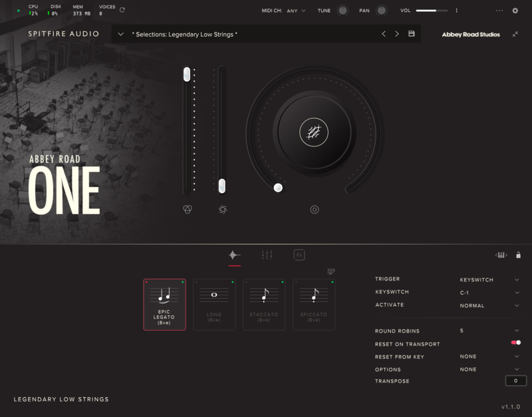Click the Pan knob
Viewport: 532px width, 417px height.
point(381,11)
